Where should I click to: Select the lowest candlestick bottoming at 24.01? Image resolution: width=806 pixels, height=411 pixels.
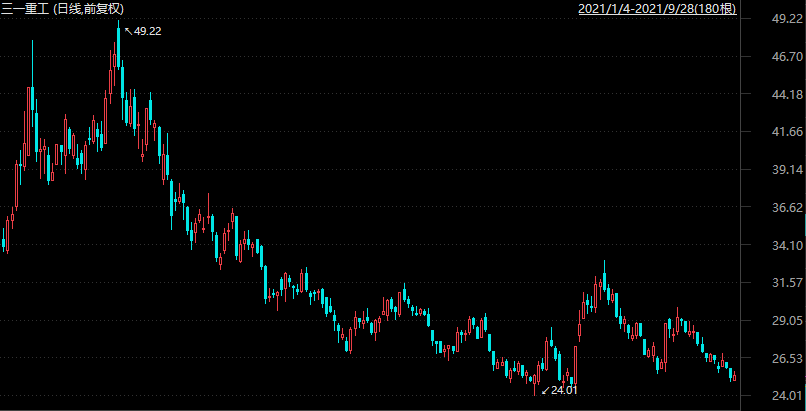click(536, 384)
